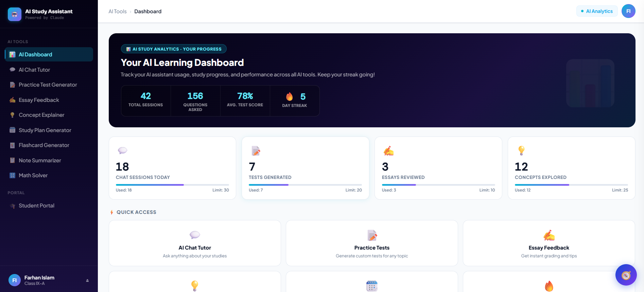Click the memo icon on Tests Generated card
Screen dimensions: 644x292
[x=256, y=151]
